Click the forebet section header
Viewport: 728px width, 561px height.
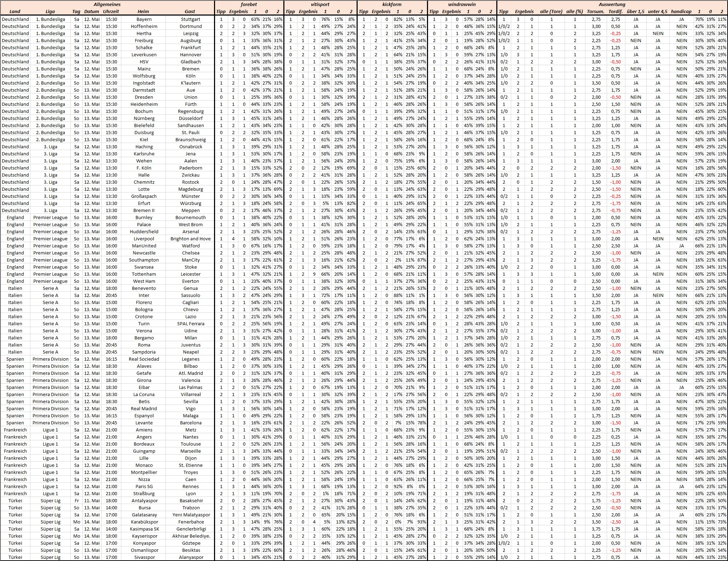click(249, 5)
